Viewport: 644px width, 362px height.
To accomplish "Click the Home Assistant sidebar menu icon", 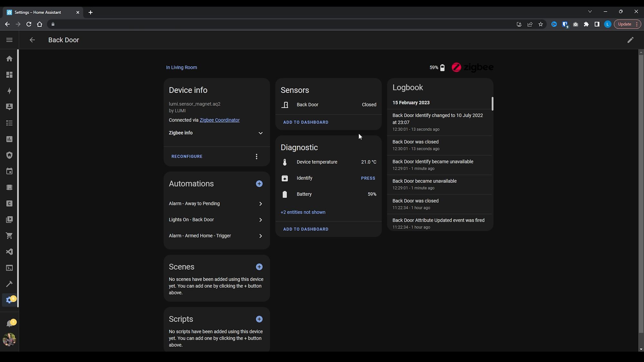I will (9, 40).
